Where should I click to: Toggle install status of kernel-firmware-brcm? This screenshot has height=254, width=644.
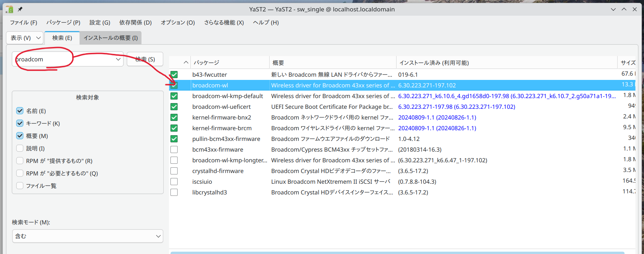click(174, 128)
